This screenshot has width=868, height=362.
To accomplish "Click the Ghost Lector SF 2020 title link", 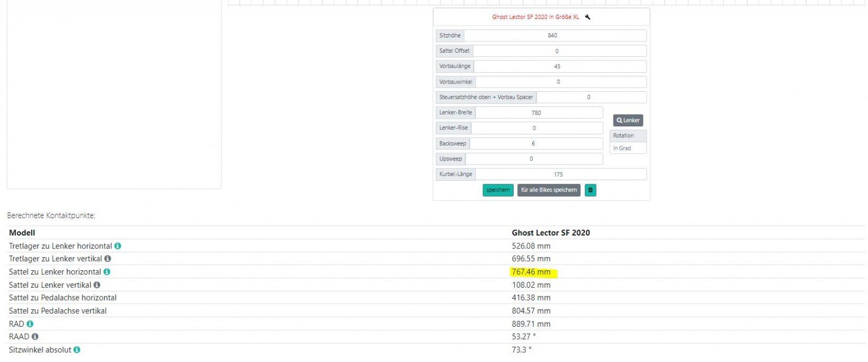I will pyautogui.click(x=535, y=17).
